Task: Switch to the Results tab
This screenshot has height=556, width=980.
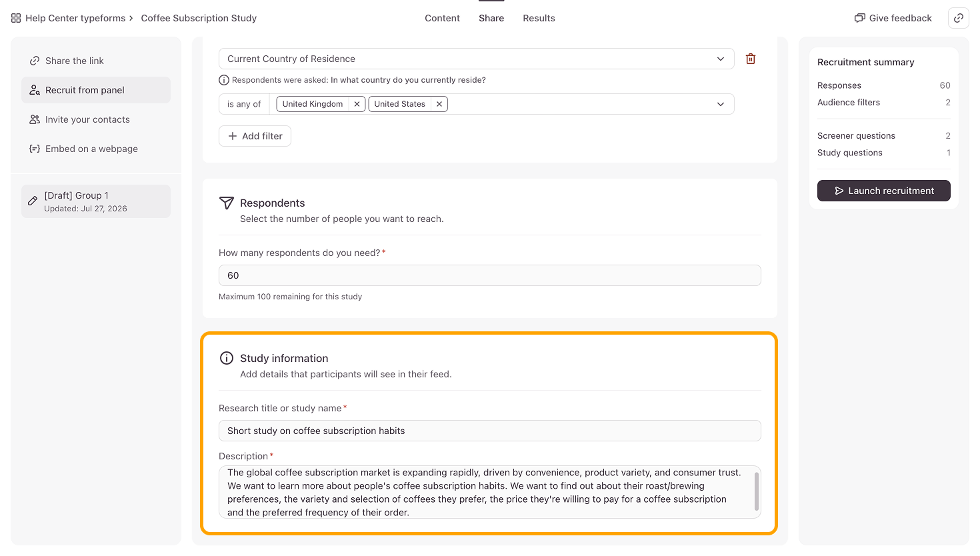Action: click(x=539, y=18)
